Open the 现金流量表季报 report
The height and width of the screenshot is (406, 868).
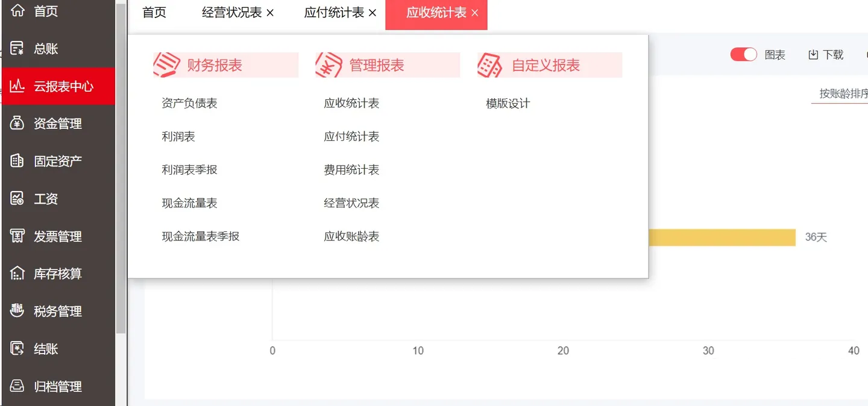pyautogui.click(x=201, y=236)
